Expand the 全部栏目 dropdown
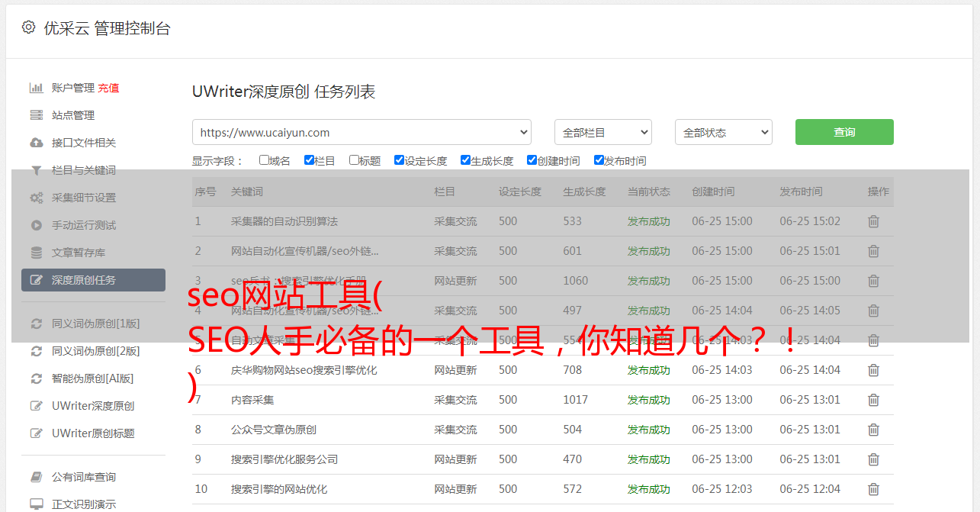980x512 pixels. pos(602,132)
